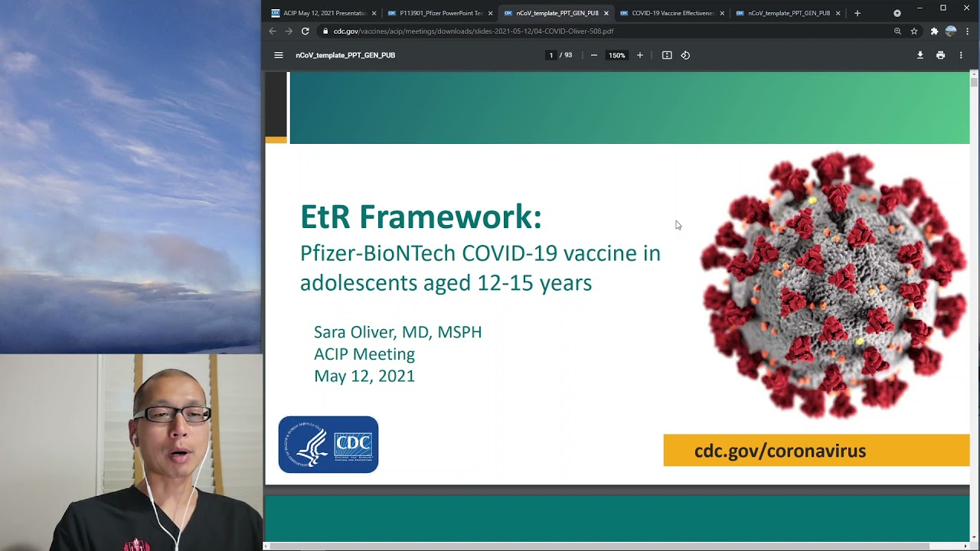Print the PDF document
Viewport: 980px width, 551px height.
pyautogui.click(x=940, y=55)
